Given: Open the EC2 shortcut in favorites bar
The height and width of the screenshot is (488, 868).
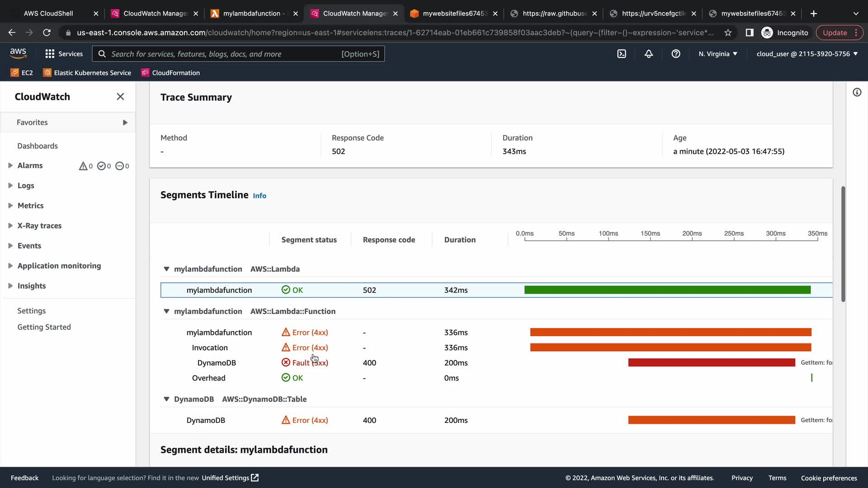Looking at the screenshot, I should [x=22, y=73].
